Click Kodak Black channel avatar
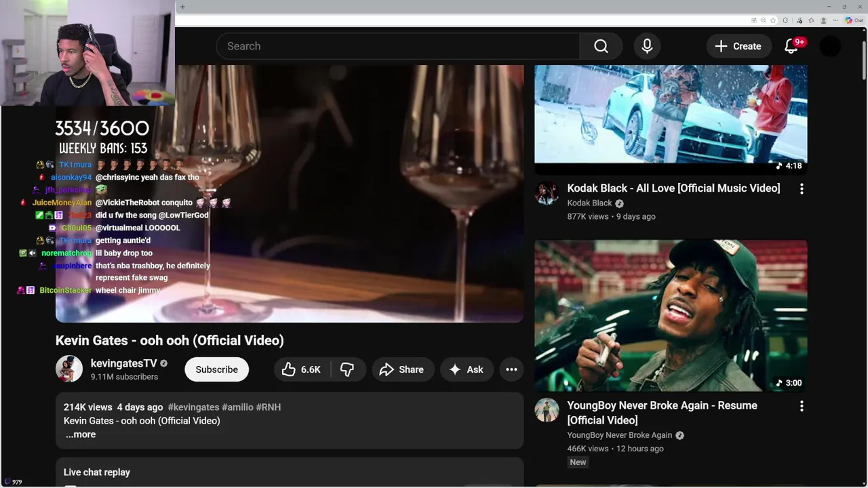This screenshot has height=488, width=868. [547, 193]
